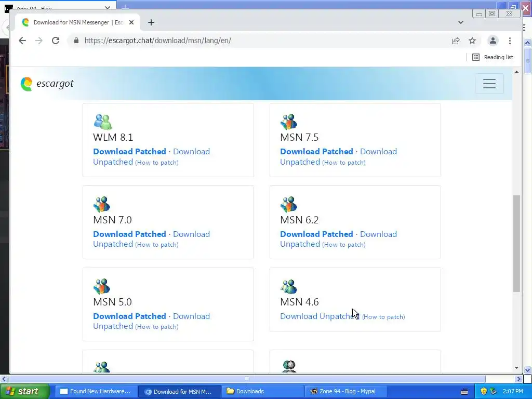The height and width of the screenshot is (399, 532).
Task: Share this page icon
Action: [x=455, y=41]
